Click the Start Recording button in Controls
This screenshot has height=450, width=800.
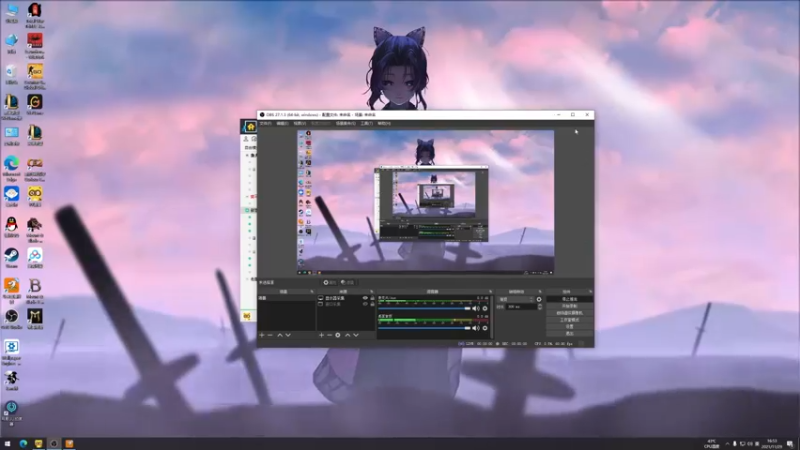(x=569, y=306)
